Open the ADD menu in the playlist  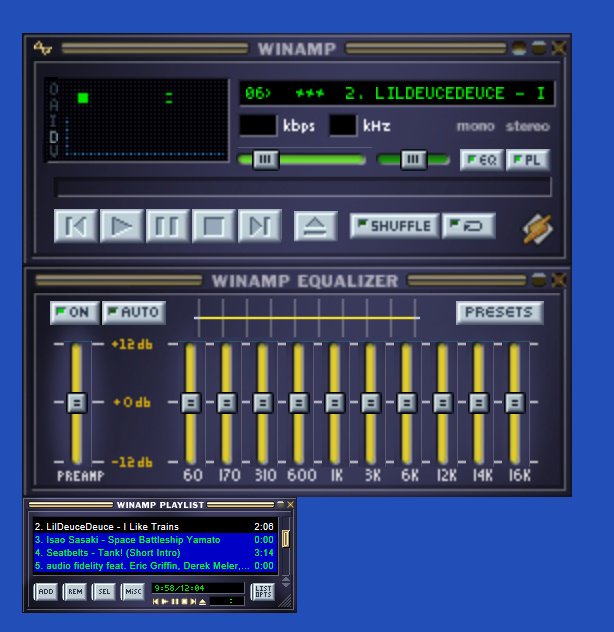point(46,591)
